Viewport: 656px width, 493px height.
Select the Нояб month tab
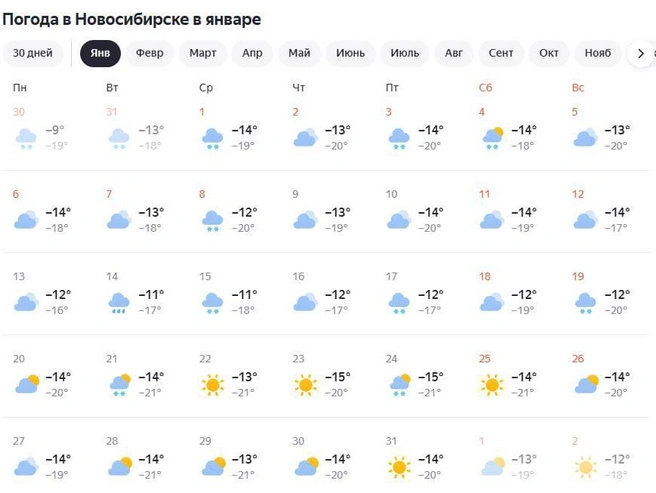click(597, 54)
